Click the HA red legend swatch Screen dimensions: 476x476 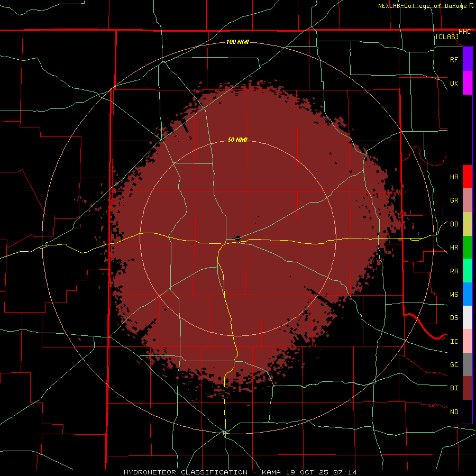click(x=467, y=177)
